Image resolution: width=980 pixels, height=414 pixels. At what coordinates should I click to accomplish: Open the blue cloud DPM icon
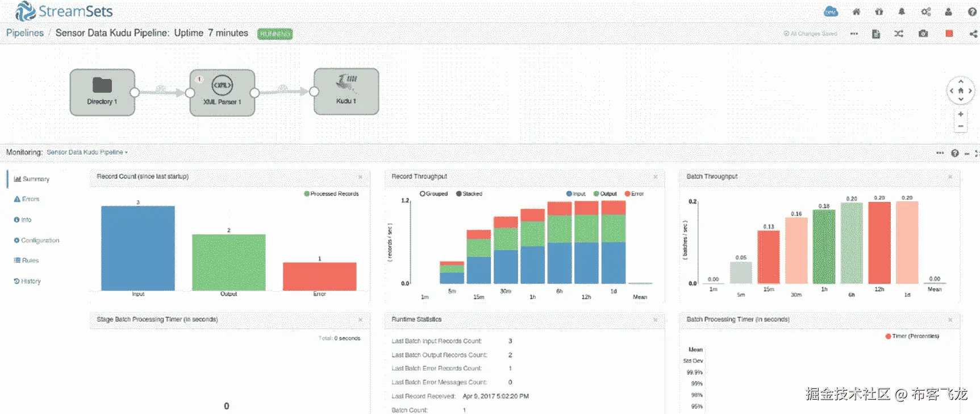(831, 11)
